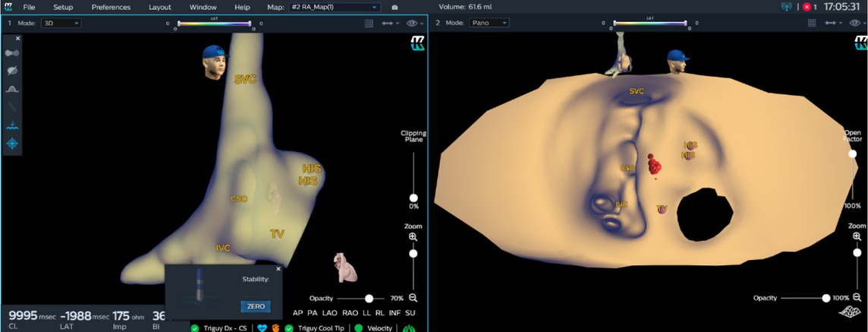Switch to LAO view orientation
The height and width of the screenshot is (332, 868).
coord(330,313)
